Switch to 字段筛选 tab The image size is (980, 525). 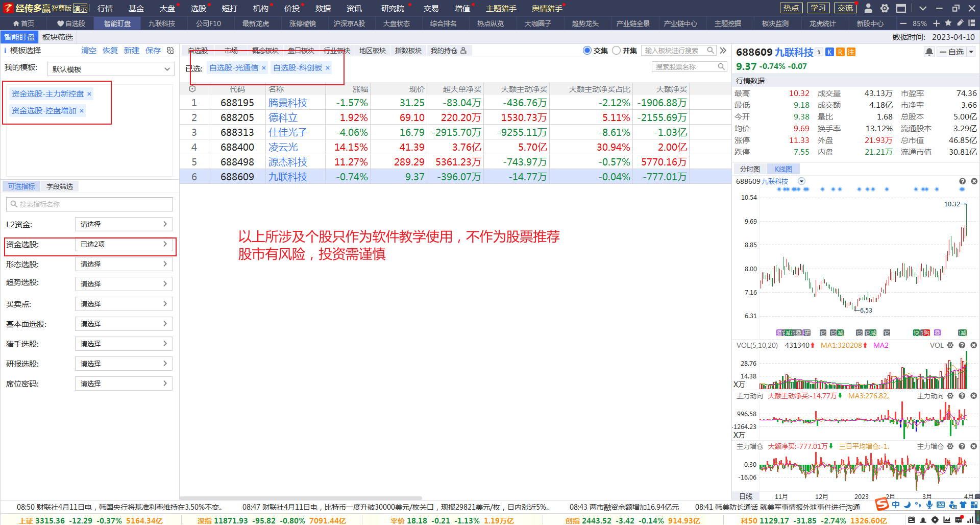click(x=60, y=186)
